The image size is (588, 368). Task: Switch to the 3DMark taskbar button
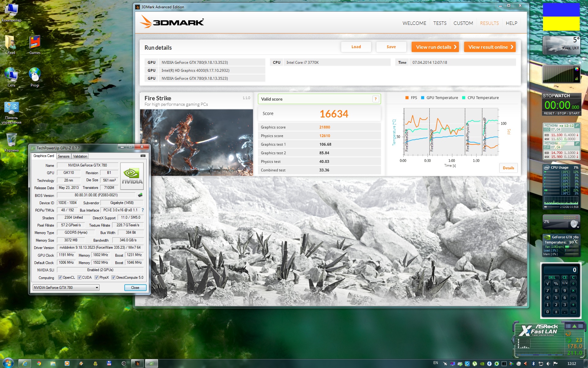coord(137,364)
